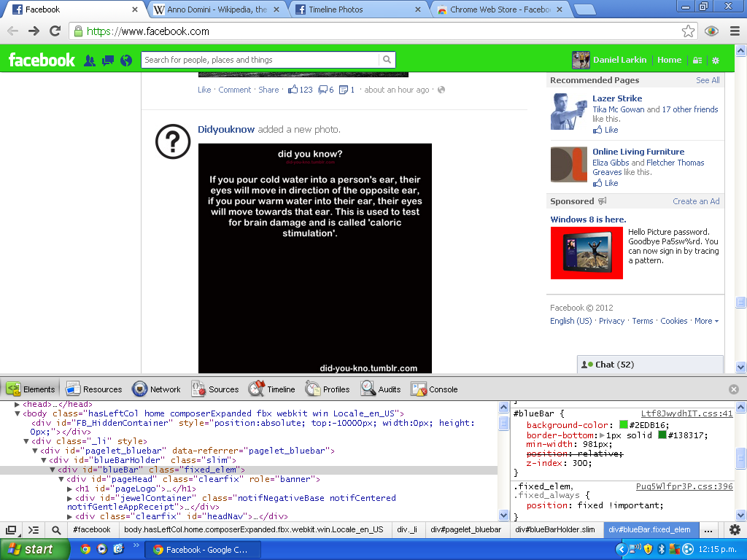This screenshot has width=747, height=560.
Task: Open the Resources panel in DevTools
Action: pos(94,389)
